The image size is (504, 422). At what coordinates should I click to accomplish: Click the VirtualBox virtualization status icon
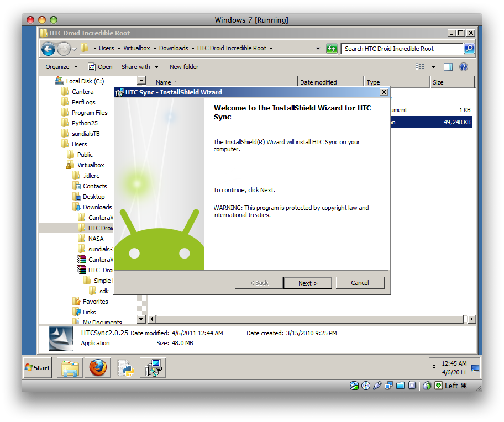(x=412, y=386)
